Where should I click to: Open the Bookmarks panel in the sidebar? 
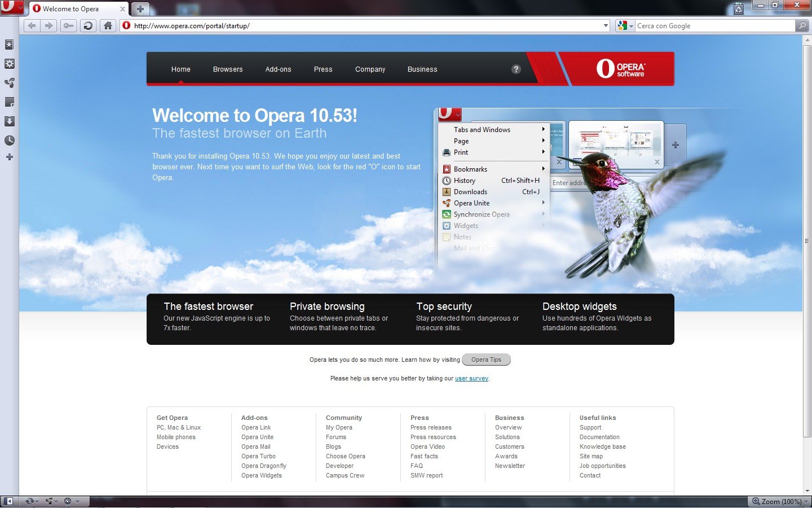(x=10, y=45)
